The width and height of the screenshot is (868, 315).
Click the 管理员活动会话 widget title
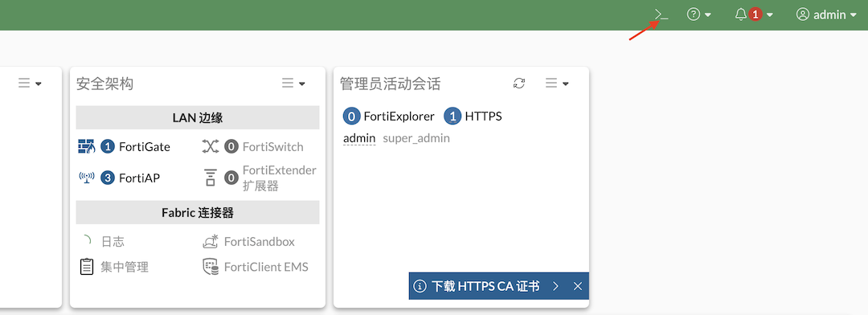tap(391, 84)
